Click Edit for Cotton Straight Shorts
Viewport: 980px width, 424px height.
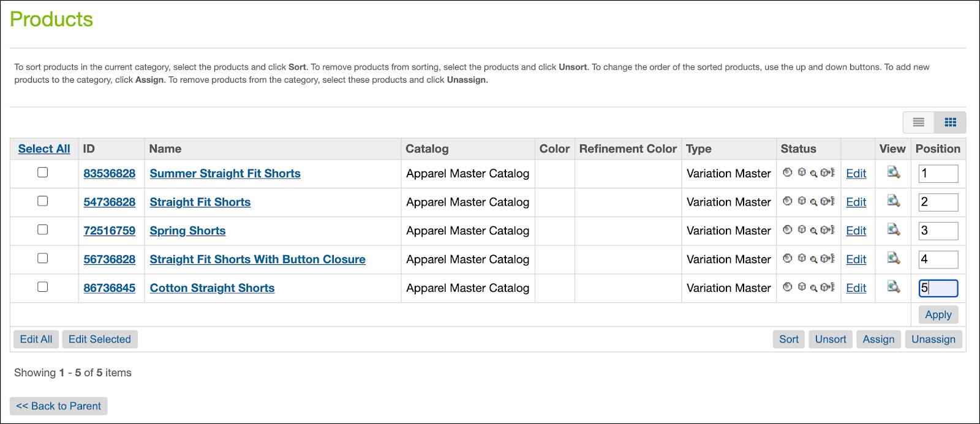856,288
